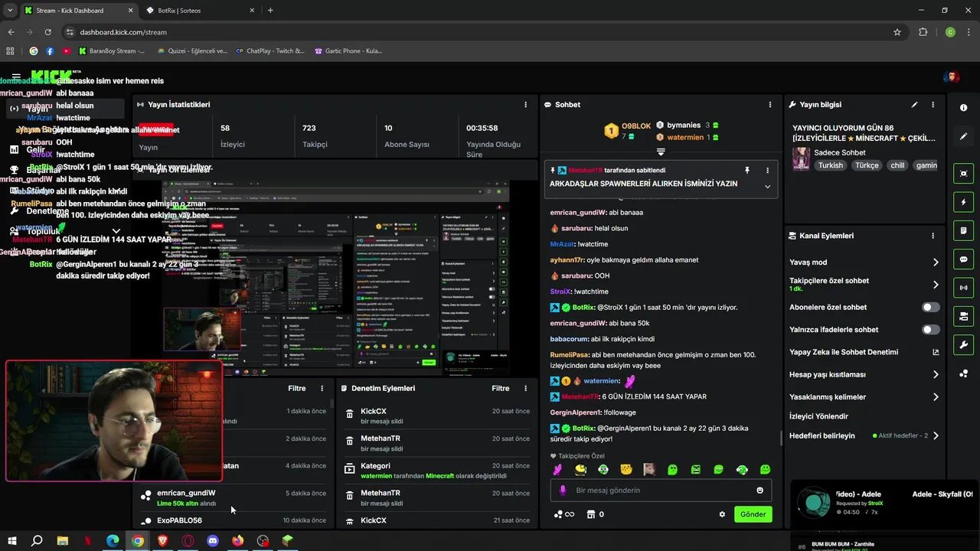The width and height of the screenshot is (980, 551).
Task: Click username RumeliPasa in Sohbet panel
Action: (567, 355)
